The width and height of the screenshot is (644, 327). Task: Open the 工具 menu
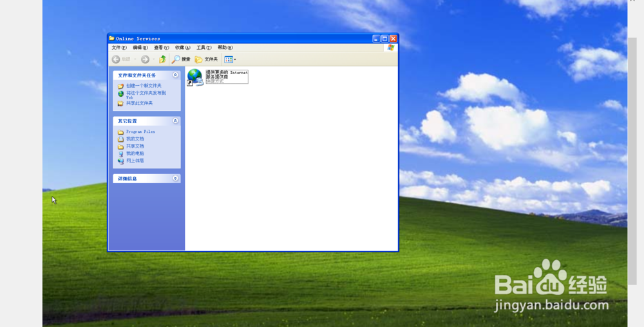(204, 48)
